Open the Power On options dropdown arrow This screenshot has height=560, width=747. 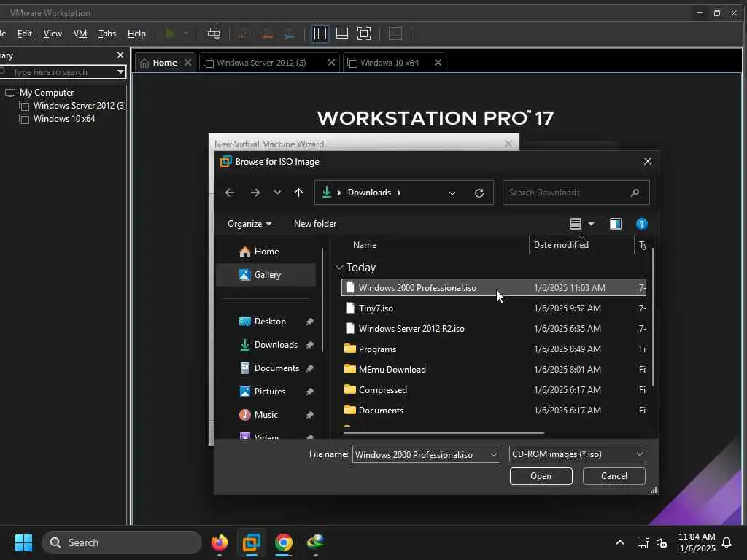pyautogui.click(x=186, y=34)
